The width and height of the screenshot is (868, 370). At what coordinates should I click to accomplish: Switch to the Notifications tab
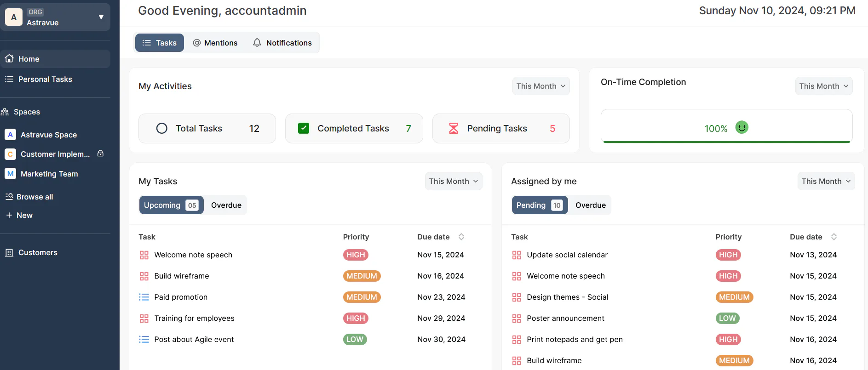pyautogui.click(x=282, y=43)
